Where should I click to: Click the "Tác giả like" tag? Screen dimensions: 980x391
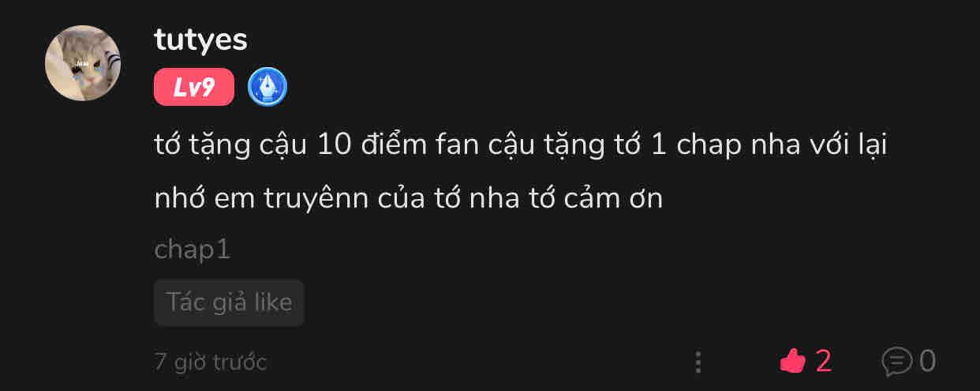(x=229, y=302)
